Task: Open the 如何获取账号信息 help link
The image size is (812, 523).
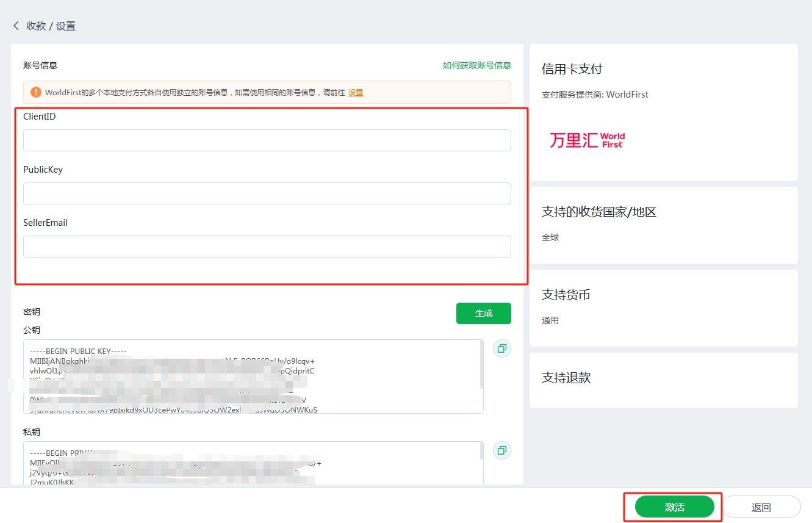Action: tap(476, 65)
